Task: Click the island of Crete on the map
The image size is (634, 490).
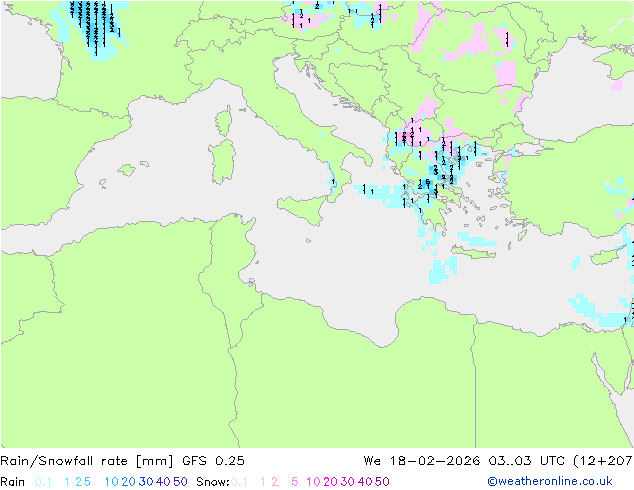Action: [x=473, y=252]
